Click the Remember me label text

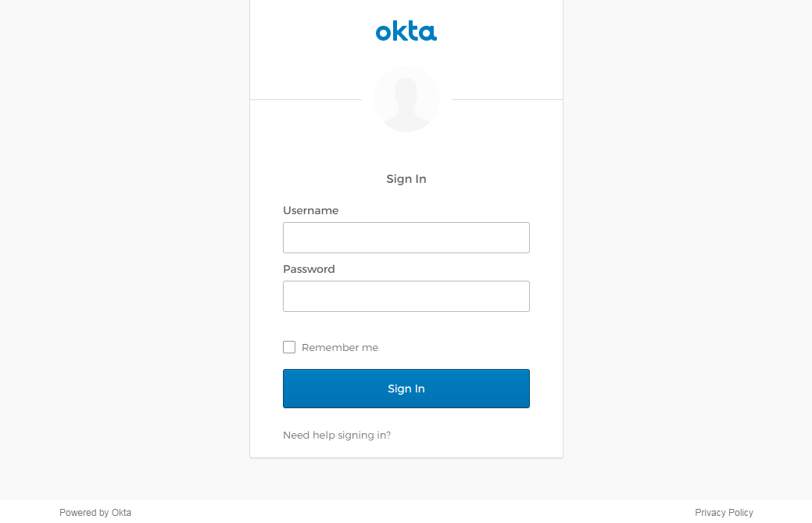coord(340,348)
